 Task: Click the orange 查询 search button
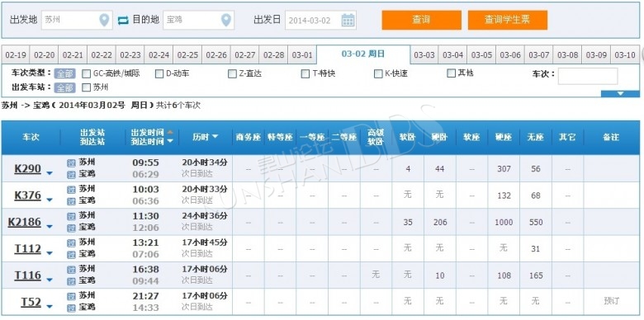421,20
